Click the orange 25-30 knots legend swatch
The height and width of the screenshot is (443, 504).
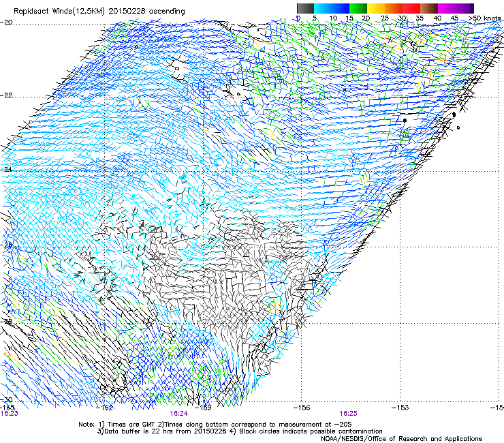394,8
